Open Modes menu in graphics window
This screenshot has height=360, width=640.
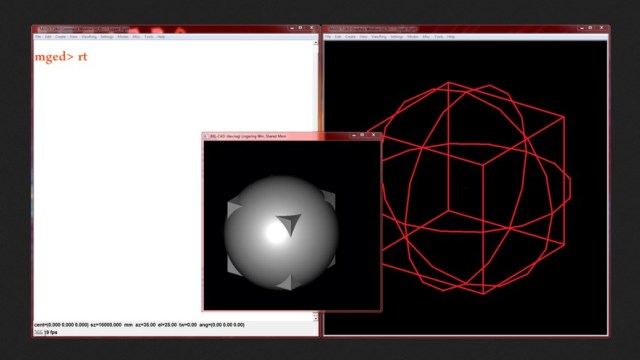click(x=413, y=37)
